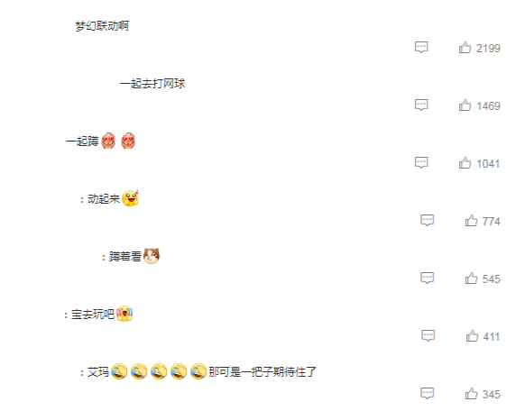
Task: Like the 蹲着看 comment
Action: point(471,278)
